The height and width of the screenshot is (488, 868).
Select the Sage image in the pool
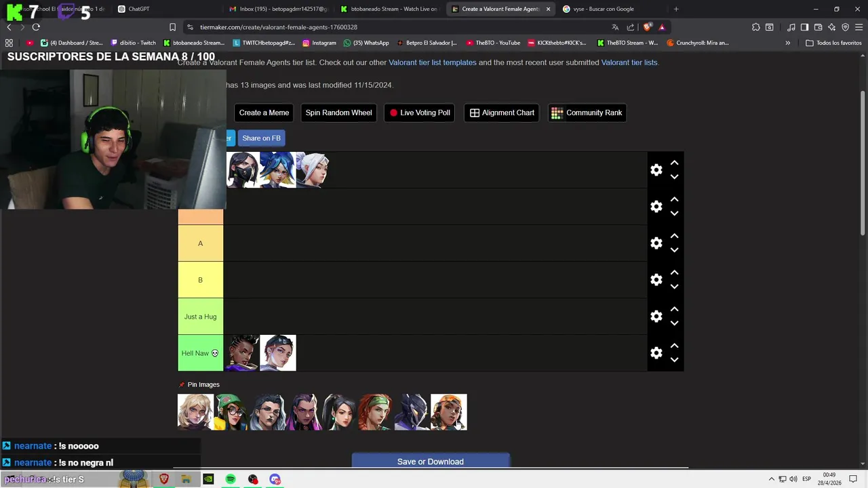[340, 412]
